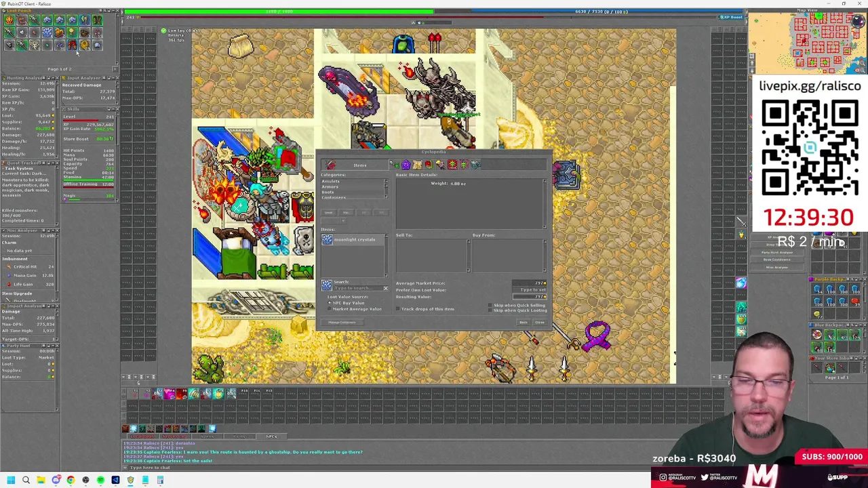Select the blue orb item in Loot Pouch
This screenshot has height=488, width=868.
pyautogui.click(x=97, y=45)
